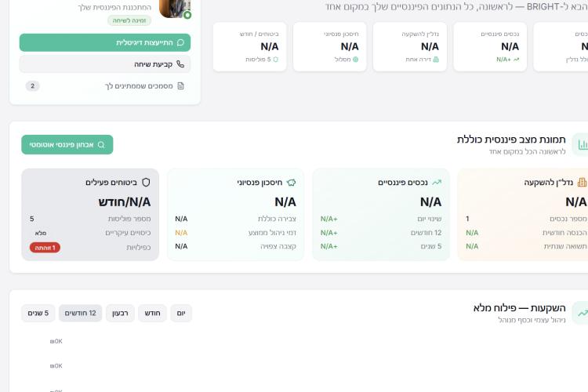Open the מסמכים שממתינים לך link
Image resolution: width=588 pixels, height=392 pixels.
[x=140, y=86]
